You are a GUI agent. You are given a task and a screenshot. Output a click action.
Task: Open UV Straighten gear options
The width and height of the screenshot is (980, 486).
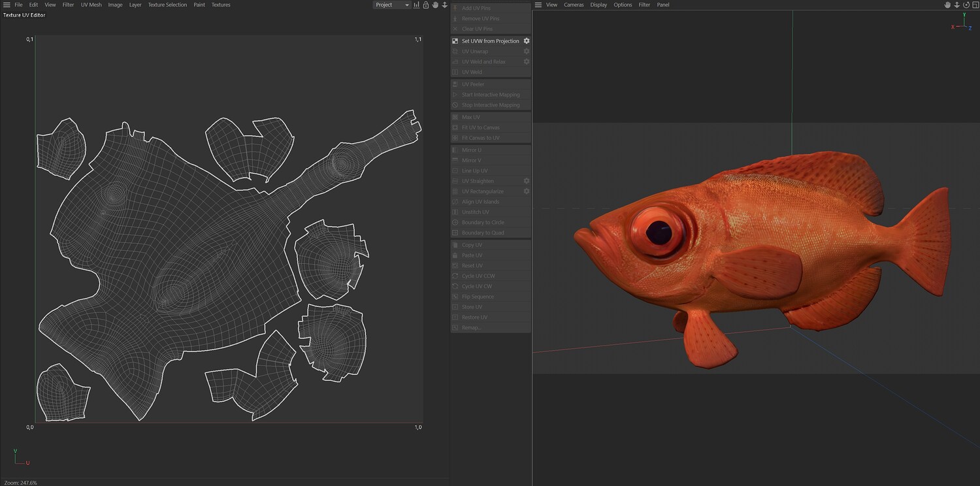(527, 181)
